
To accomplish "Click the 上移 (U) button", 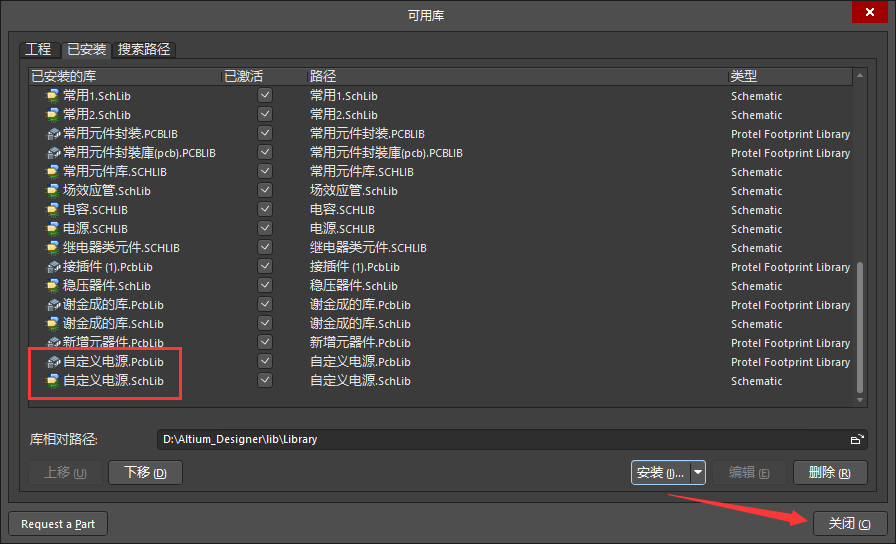I will (x=65, y=473).
